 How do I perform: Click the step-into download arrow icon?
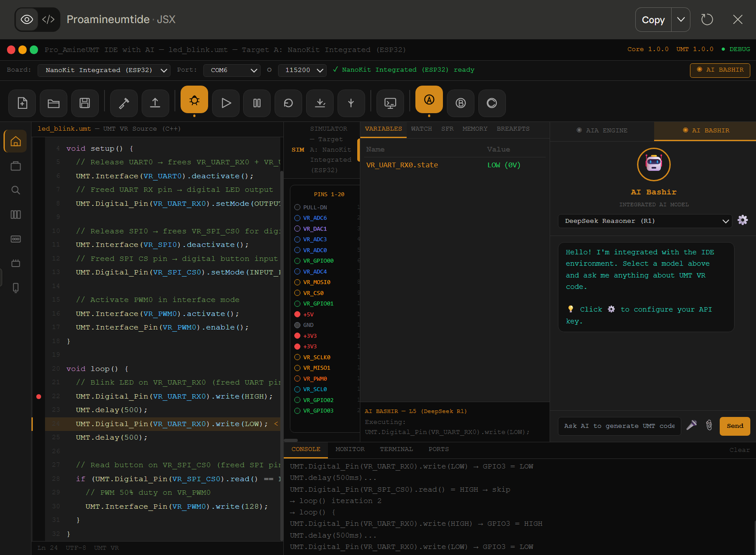(x=320, y=103)
